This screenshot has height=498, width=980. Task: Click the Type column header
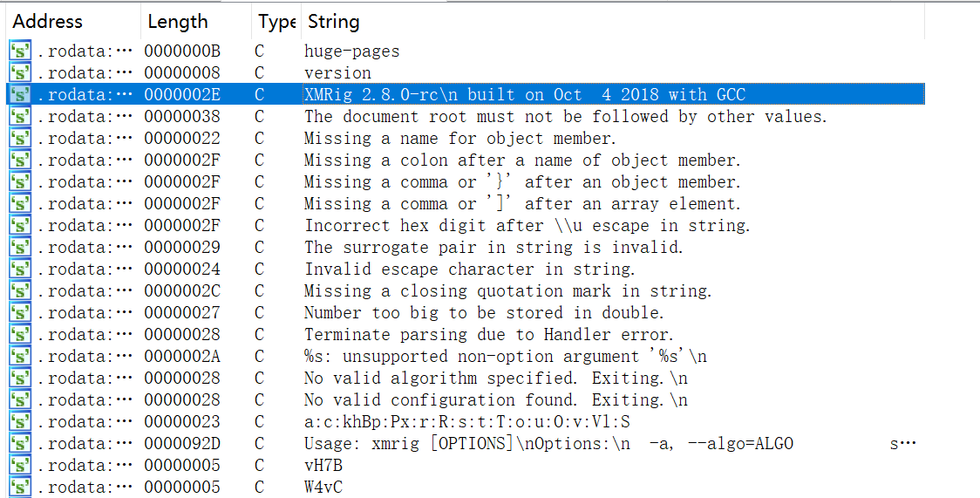point(276,21)
